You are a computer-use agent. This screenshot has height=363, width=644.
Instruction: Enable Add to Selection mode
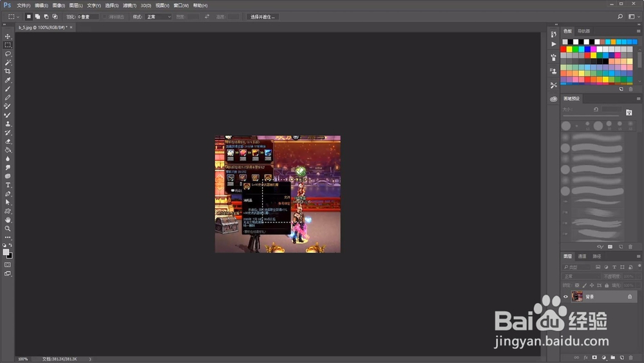pyautogui.click(x=37, y=17)
